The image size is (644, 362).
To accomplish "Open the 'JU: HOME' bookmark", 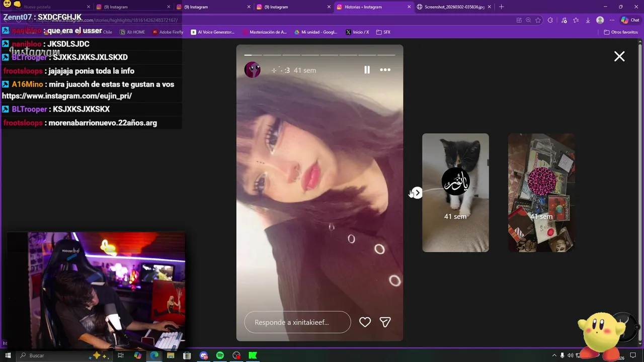I will pyautogui.click(x=132, y=32).
